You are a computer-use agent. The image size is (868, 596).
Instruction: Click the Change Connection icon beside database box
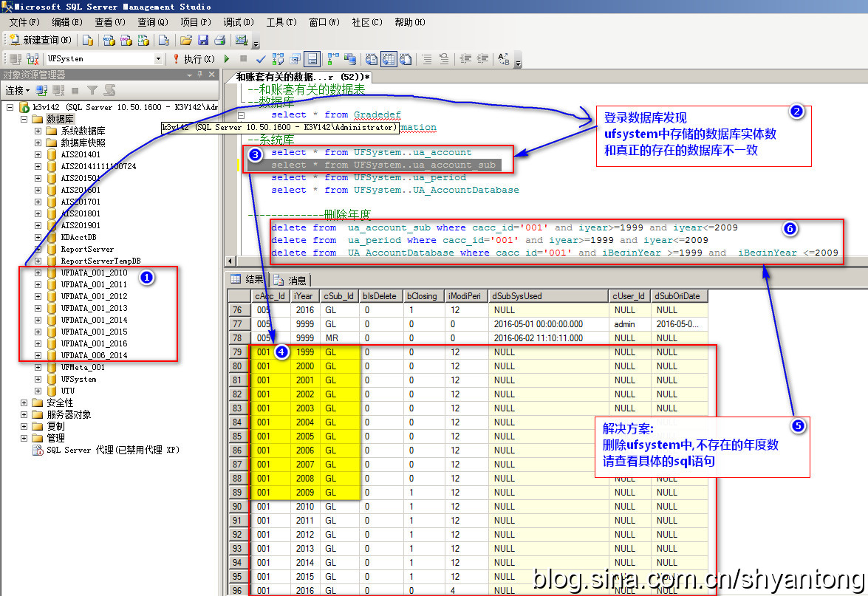point(33,59)
